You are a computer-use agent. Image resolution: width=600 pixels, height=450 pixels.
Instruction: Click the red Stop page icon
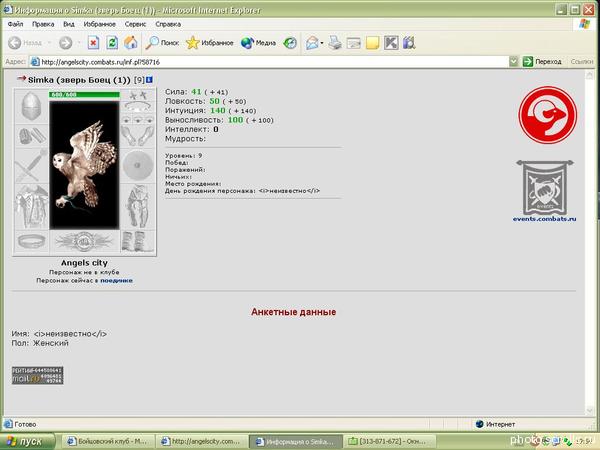[x=93, y=43]
